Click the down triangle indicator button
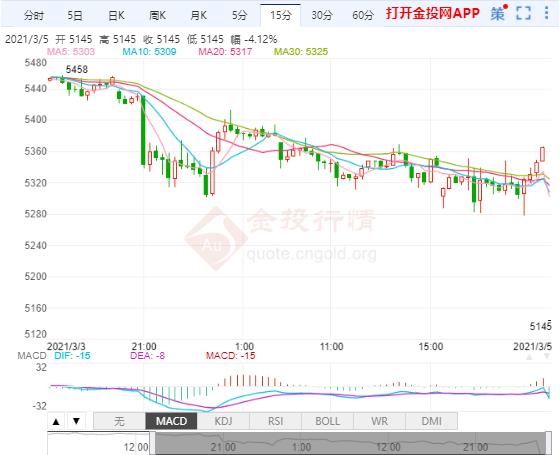The width and height of the screenshot is (560, 455). (x=76, y=421)
